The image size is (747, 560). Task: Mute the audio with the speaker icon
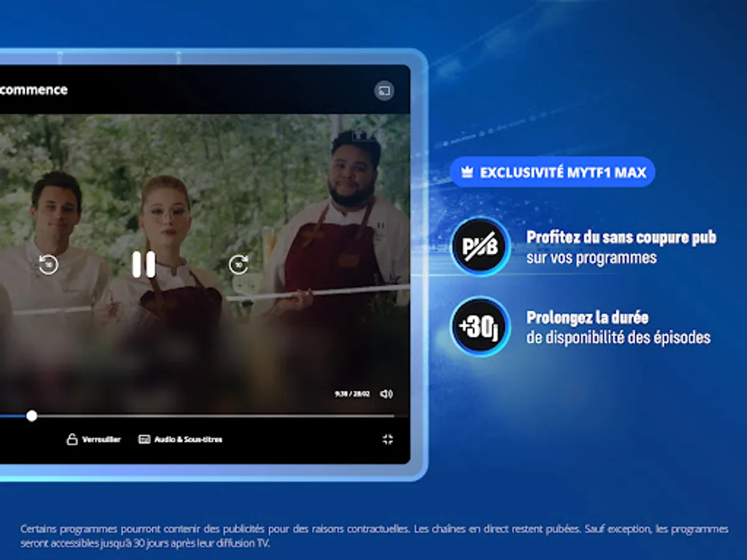click(387, 393)
